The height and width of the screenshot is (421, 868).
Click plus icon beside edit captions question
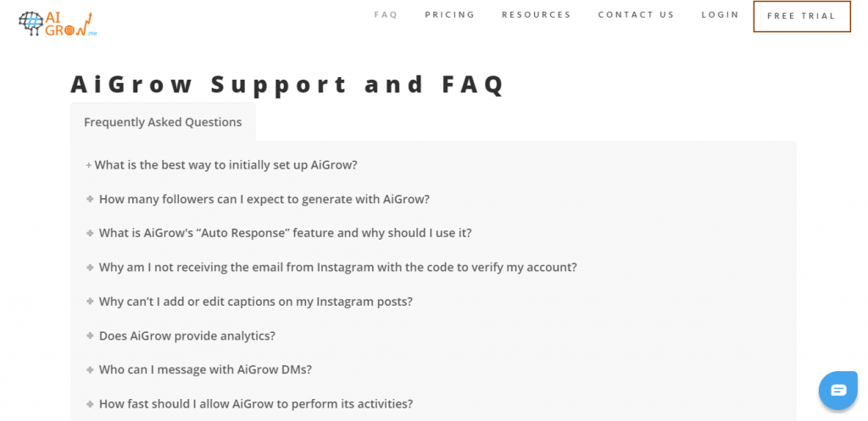point(90,302)
